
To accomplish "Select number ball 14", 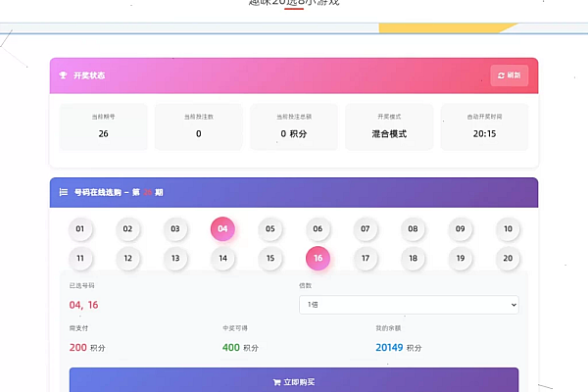I will point(222,258).
